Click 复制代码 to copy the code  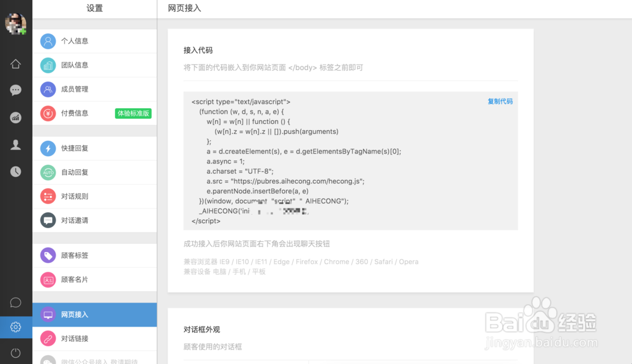pos(500,102)
